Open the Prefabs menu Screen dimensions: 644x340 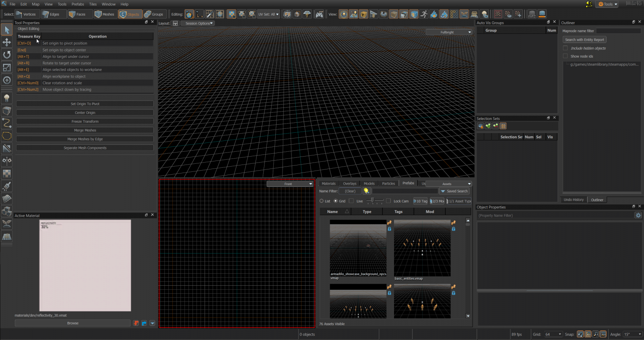point(78,4)
